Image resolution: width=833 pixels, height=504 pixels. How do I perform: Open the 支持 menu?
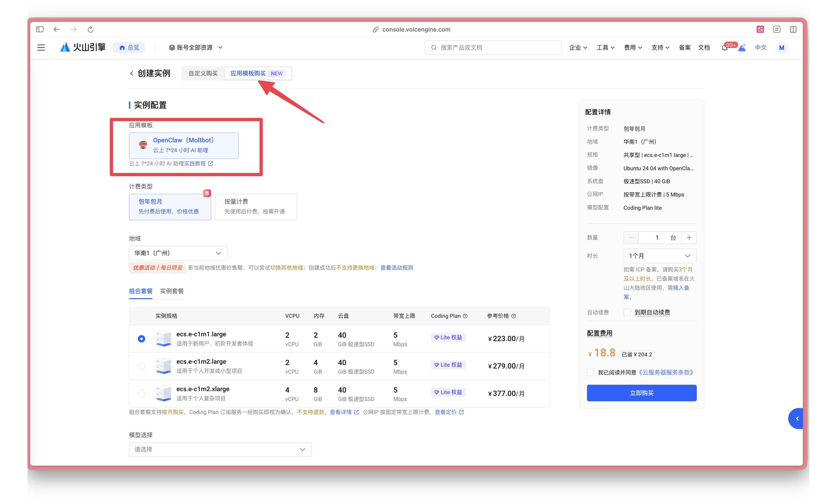(x=660, y=48)
